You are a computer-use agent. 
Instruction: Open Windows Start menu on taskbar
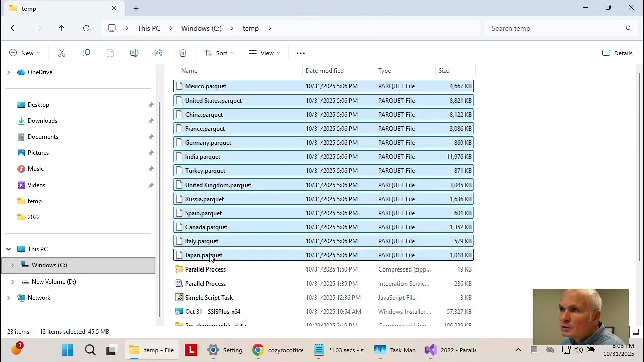pos(67,350)
